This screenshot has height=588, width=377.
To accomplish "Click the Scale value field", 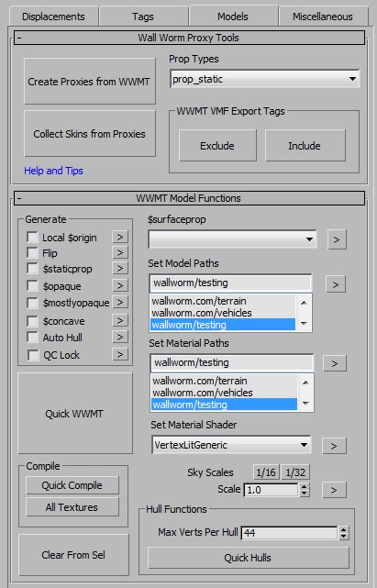I will [272, 490].
